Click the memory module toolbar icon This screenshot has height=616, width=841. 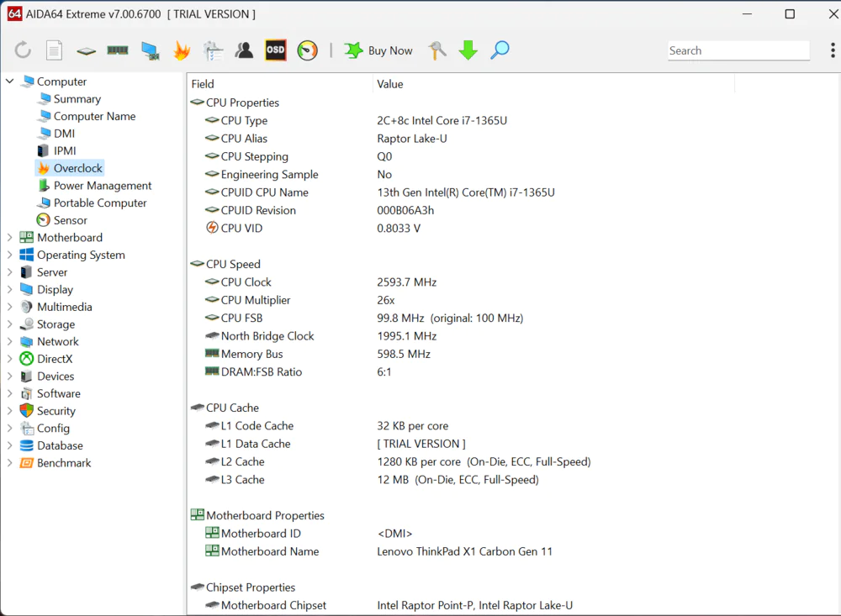coord(118,50)
